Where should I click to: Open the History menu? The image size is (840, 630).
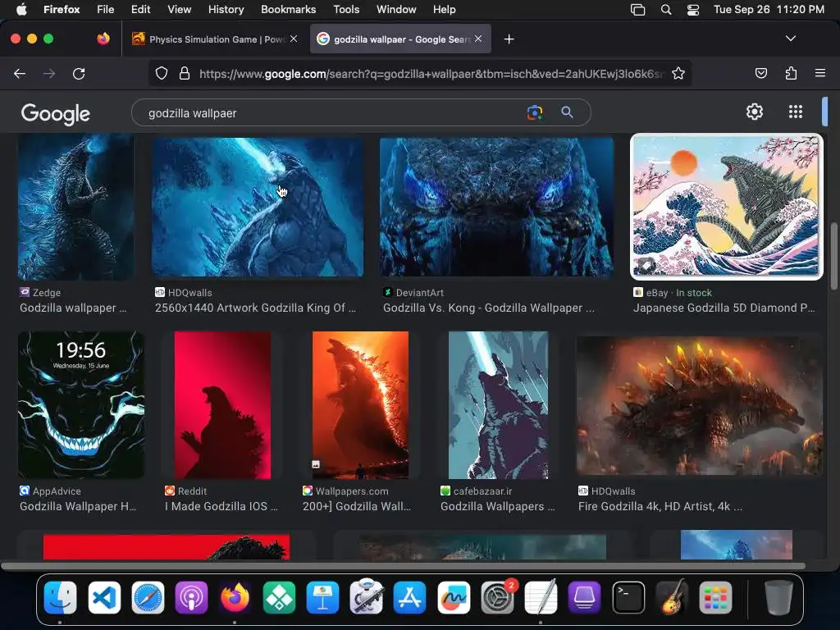[226, 10]
